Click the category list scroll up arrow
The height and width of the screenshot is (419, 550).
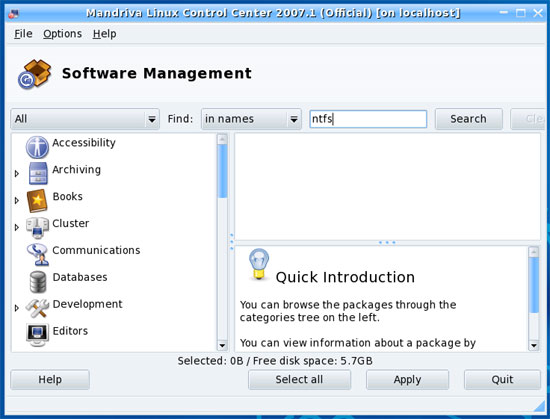pos(222,139)
